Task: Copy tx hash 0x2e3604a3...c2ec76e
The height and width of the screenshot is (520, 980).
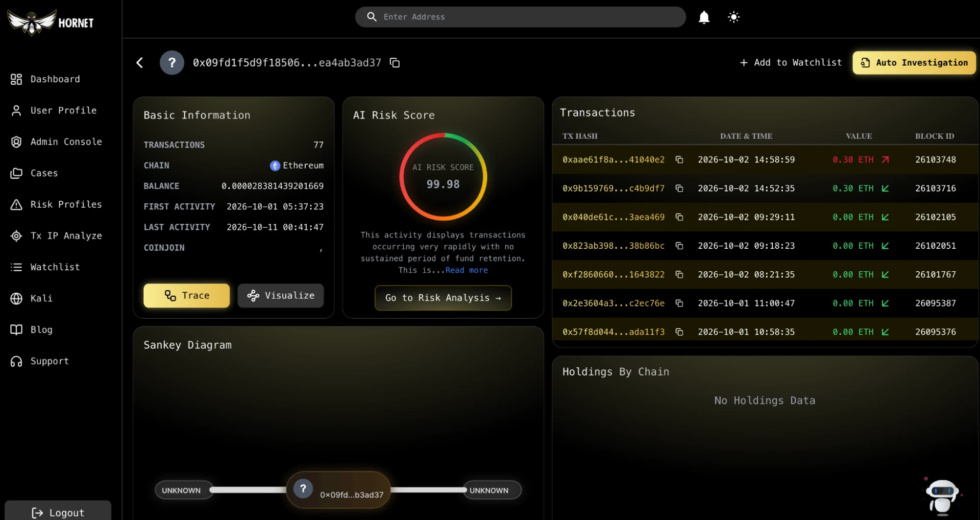Action: (x=679, y=303)
